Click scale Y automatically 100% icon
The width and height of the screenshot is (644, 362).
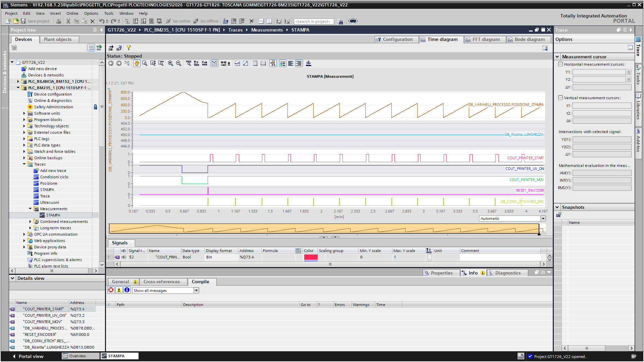[197, 63]
